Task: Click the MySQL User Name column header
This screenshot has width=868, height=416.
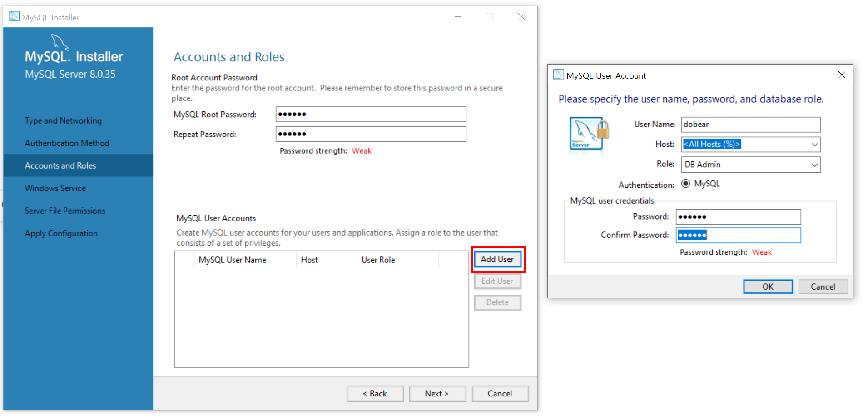Action: [233, 260]
